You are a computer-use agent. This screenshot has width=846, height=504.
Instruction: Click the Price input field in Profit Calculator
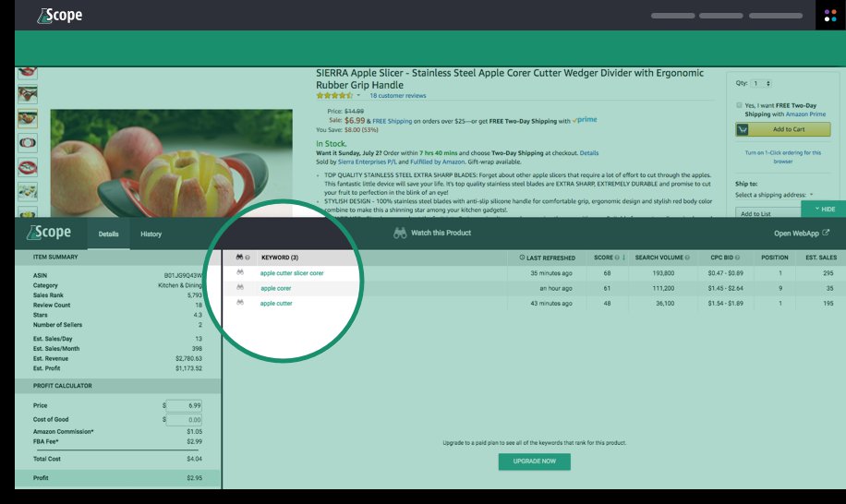click(184, 405)
